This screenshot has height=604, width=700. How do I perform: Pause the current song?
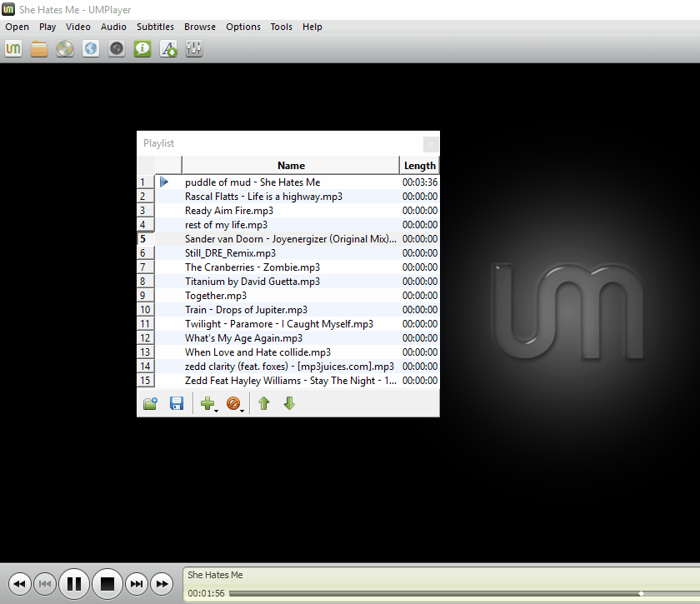pyautogui.click(x=74, y=583)
